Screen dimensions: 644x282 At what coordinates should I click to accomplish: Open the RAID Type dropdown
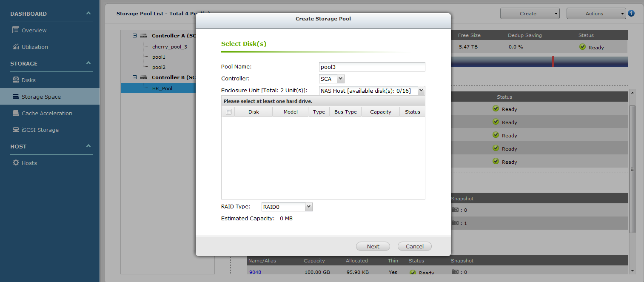point(308,207)
